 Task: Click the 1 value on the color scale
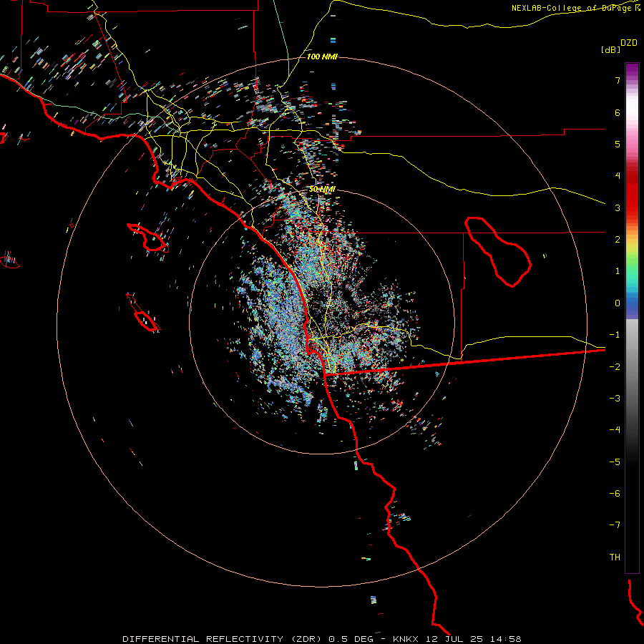pos(618,271)
